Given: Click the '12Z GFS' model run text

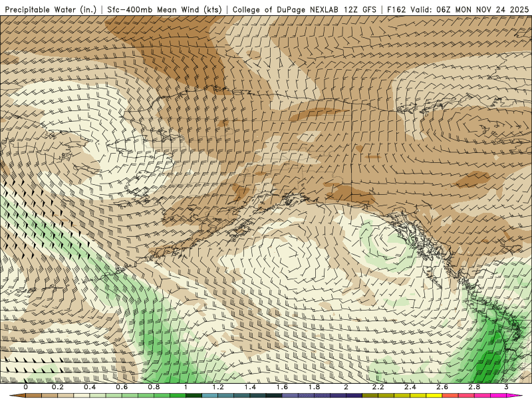Looking at the screenshot, I should 360,9.
